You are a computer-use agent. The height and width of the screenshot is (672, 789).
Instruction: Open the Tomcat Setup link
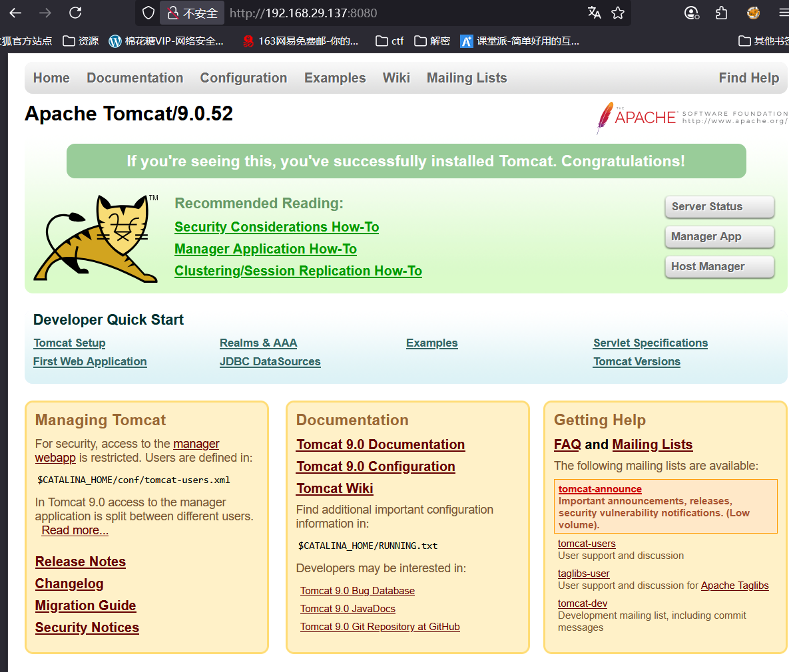(69, 343)
